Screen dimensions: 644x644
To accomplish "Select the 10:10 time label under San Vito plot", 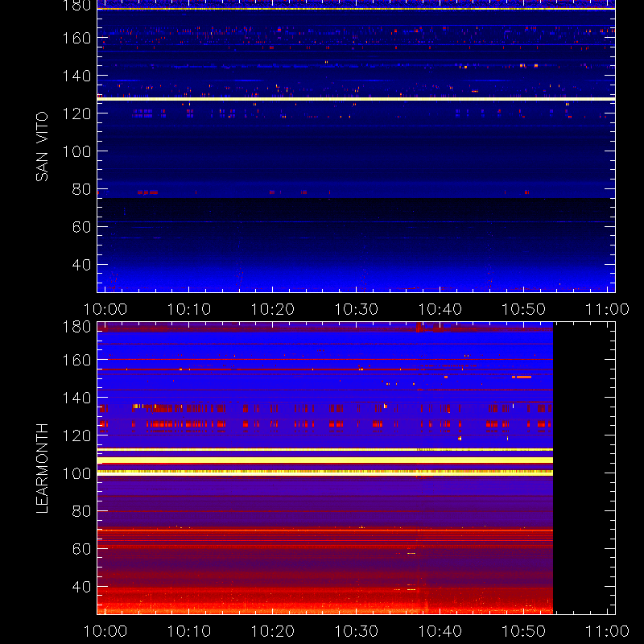I will (189, 309).
